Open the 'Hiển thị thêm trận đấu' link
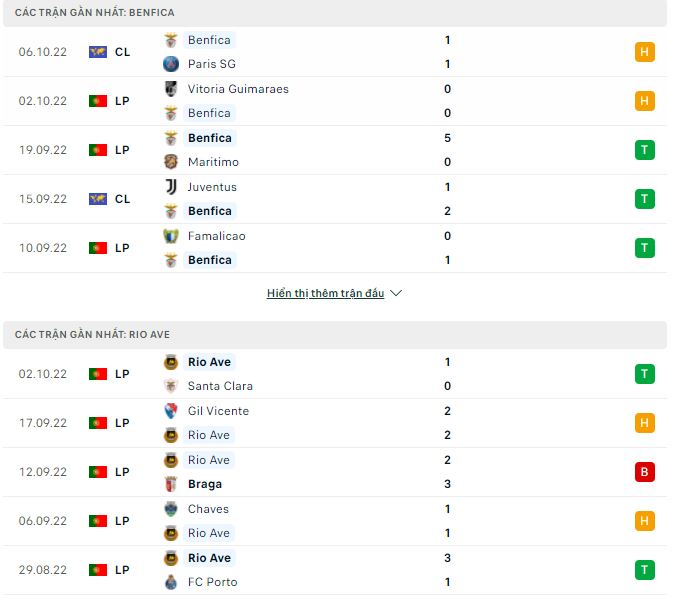 tap(325, 294)
